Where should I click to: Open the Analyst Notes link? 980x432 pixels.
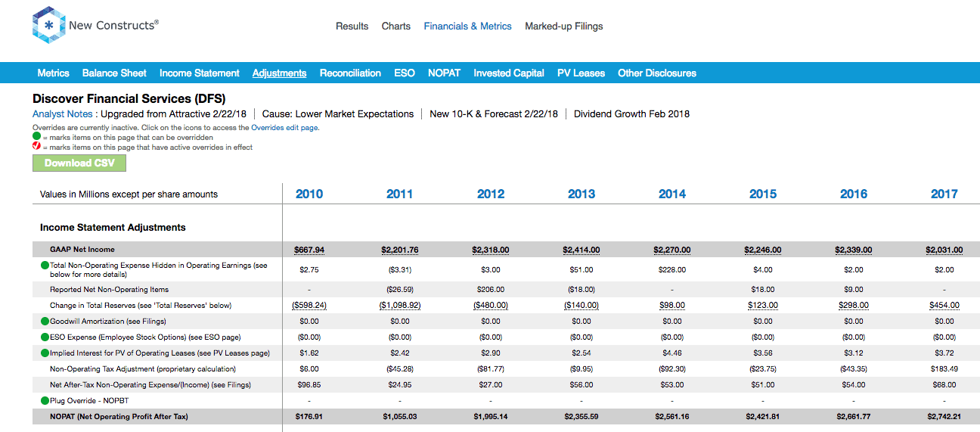point(62,114)
